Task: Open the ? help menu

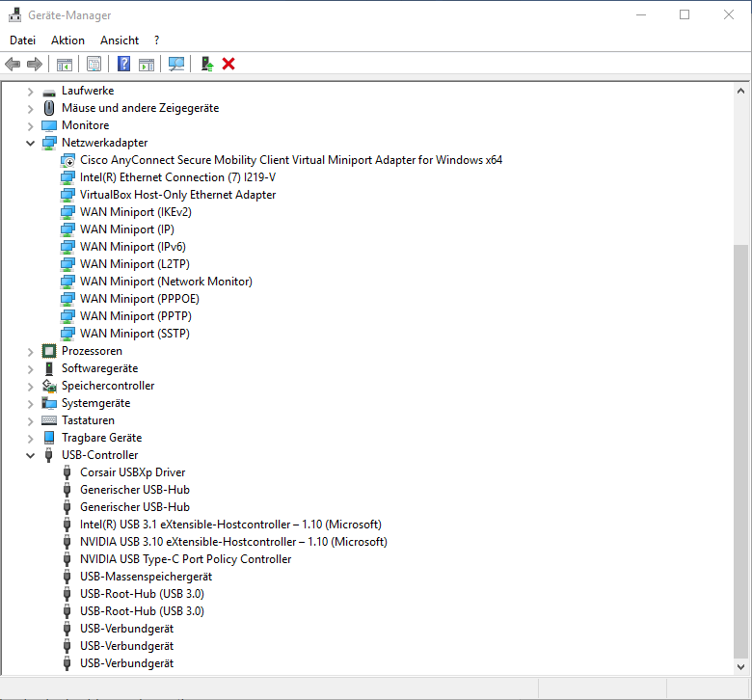Action: [x=156, y=40]
